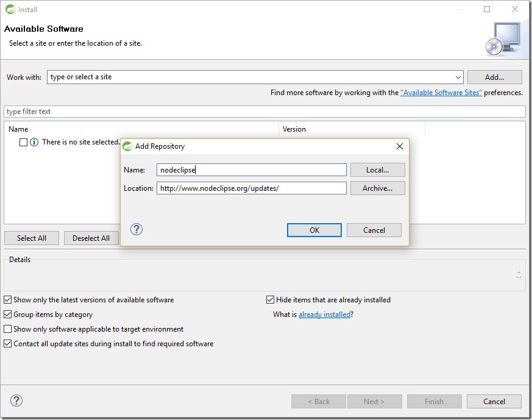Cancel the Install wizard
532x420 pixels.
494,401
